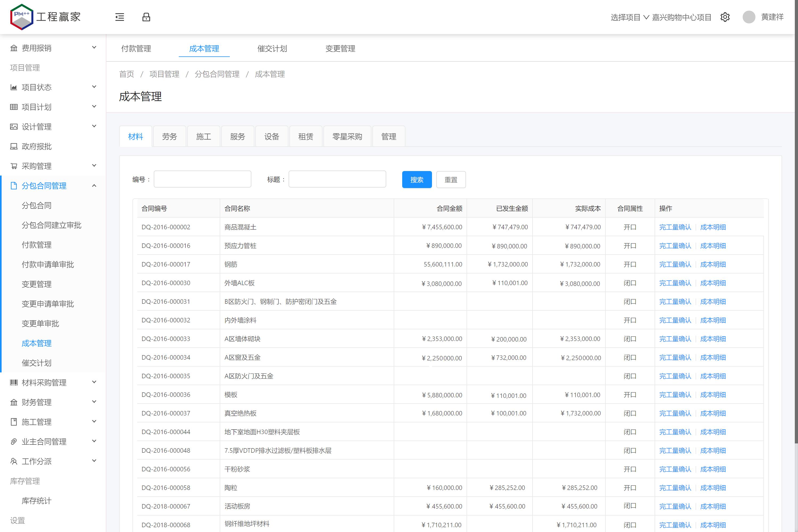Select the 租赁 category tab
This screenshot has width=798, height=532.
(x=306, y=136)
